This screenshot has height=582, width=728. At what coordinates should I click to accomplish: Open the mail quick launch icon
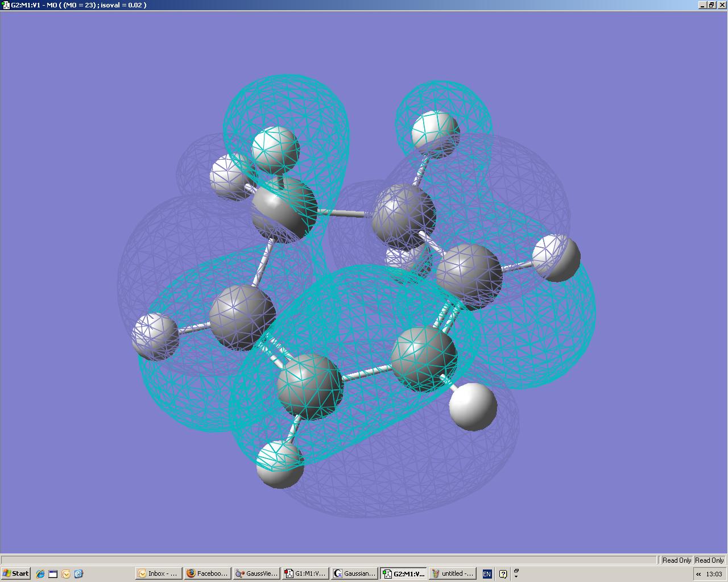[66, 573]
